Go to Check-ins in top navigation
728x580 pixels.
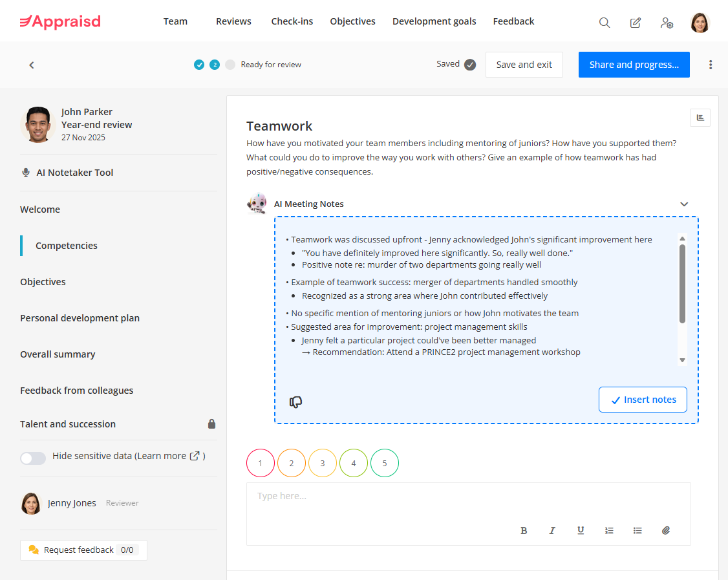coord(292,21)
